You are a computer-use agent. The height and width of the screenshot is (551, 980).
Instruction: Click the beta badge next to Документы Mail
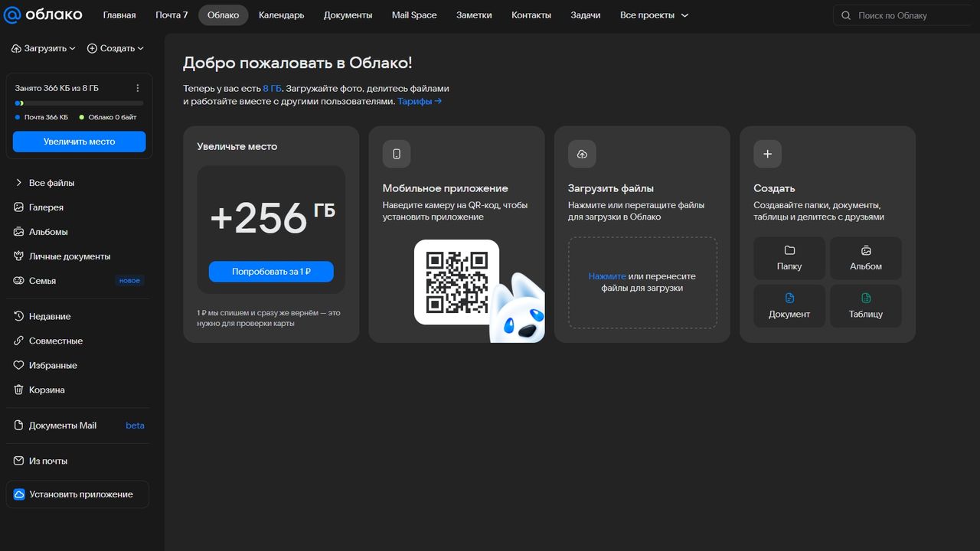tap(135, 425)
